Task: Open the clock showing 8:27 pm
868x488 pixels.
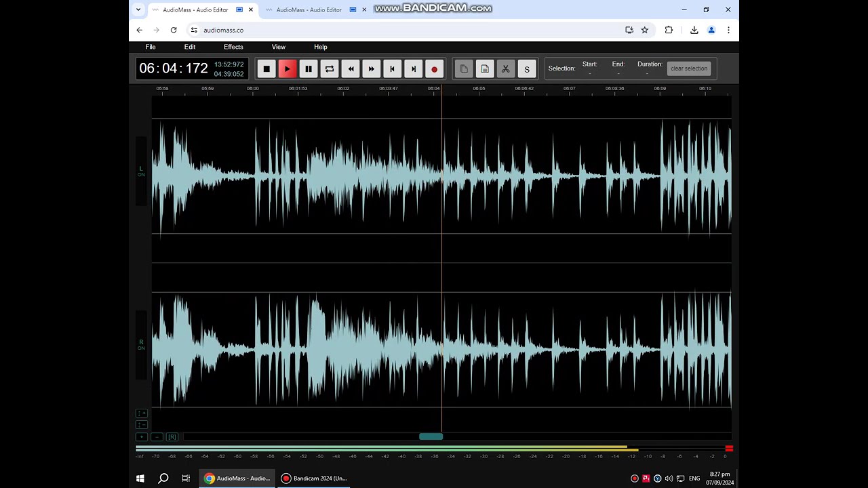Action: [720, 479]
